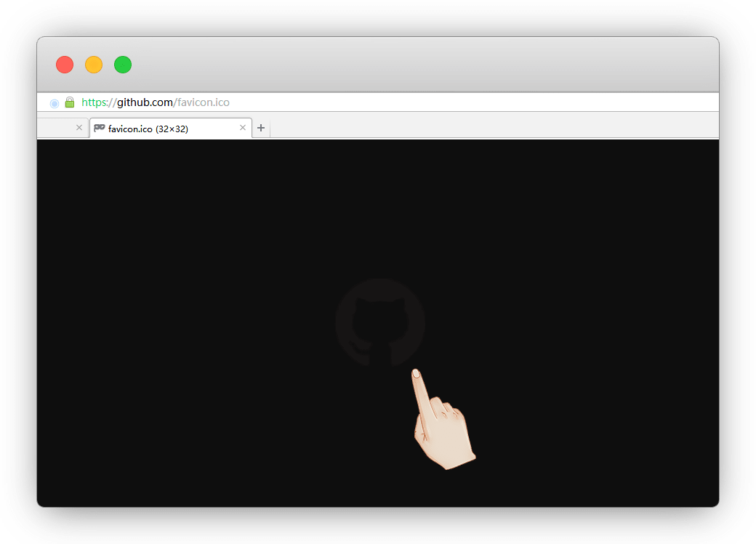Click the faint GitHub Octocat logo image

[x=379, y=322]
